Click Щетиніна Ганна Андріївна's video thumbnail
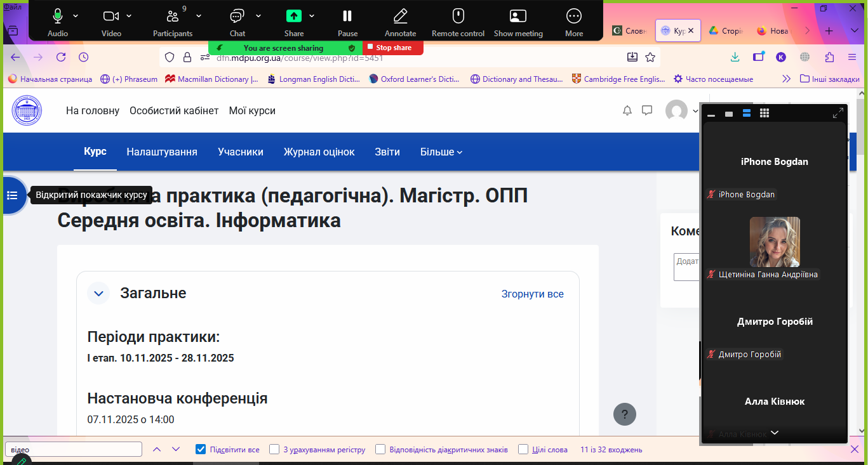The width and height of the screenshot is (868, 465). (775, 242)
